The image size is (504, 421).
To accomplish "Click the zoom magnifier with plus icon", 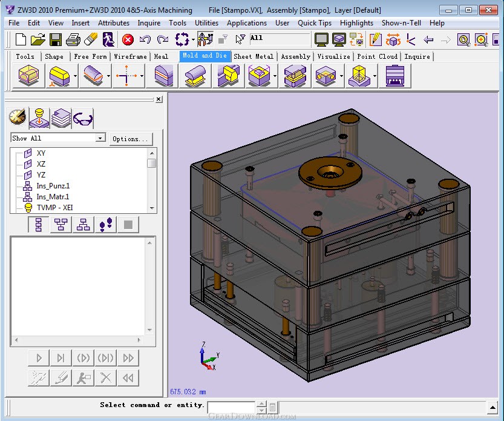I will click(x=481, y=39).
